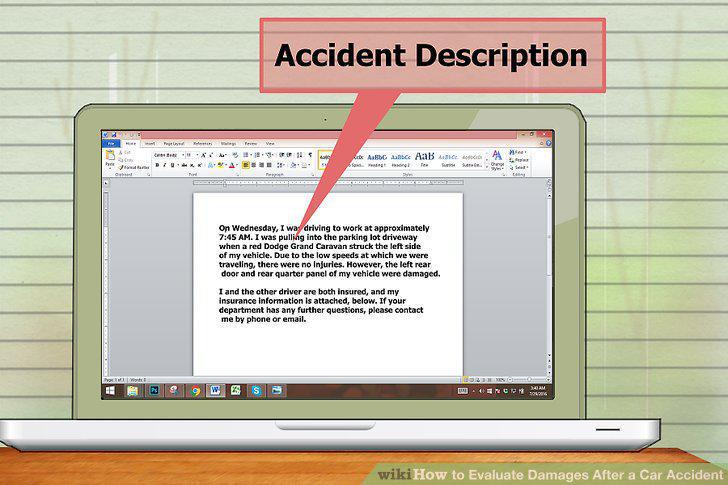The height and width of the screenshot is (485, 728).
Task: Click the Text Effects icon
Action: [210, 165]
